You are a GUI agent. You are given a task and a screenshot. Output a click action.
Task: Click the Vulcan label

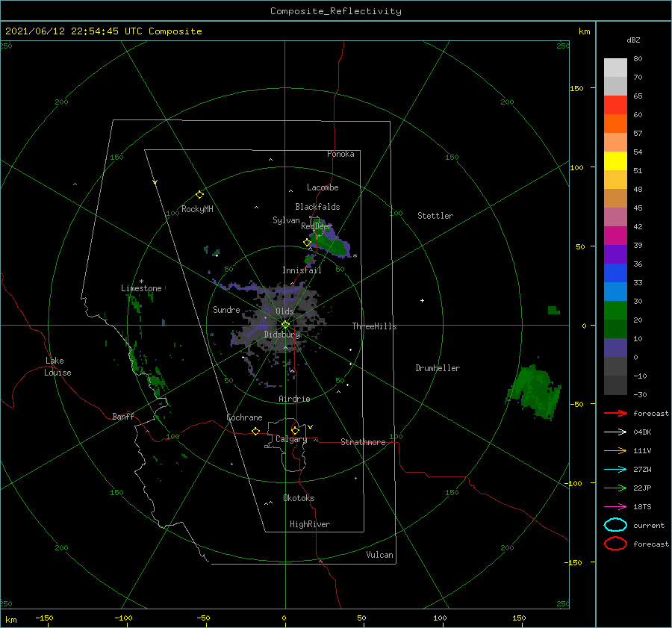pos(379,555)
